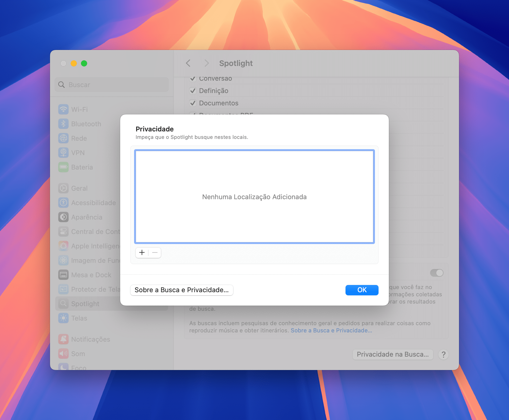Click the Mesa e Dock icon
The height and width of the screenshot is (420, 509).
(63, 275)
